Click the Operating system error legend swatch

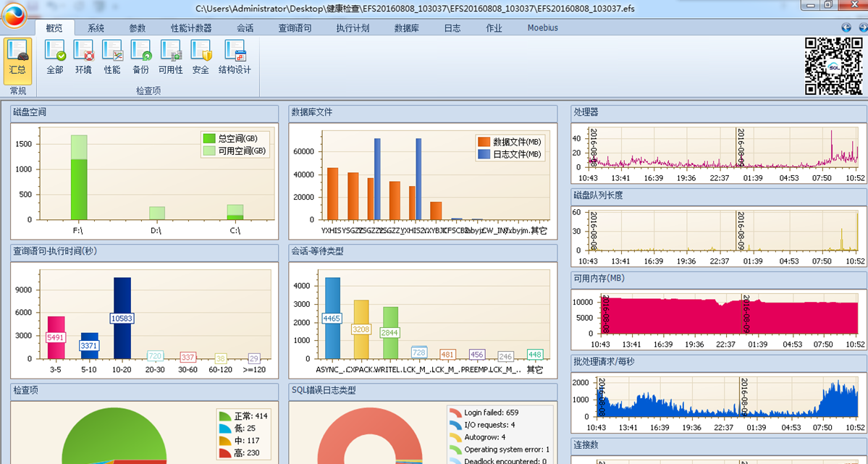455,450
